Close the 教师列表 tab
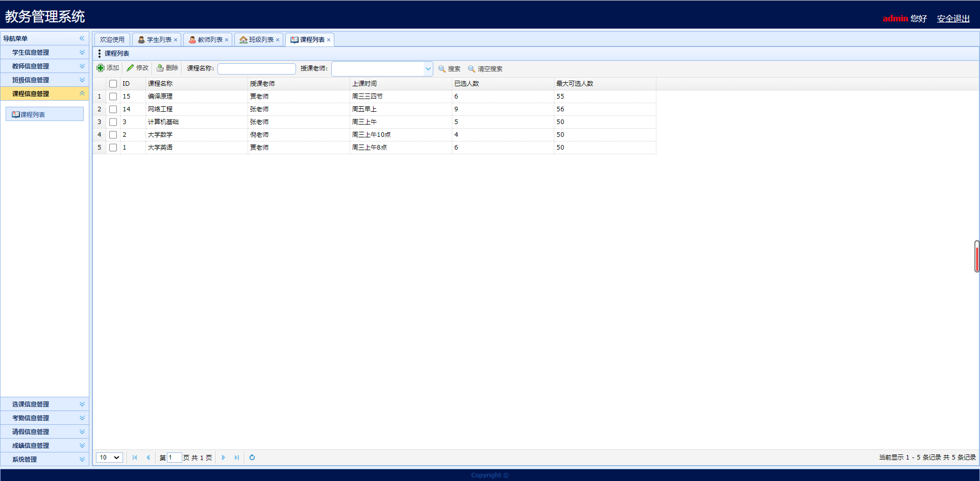The width and height of the screenshot is (980, 481). click(x=227, y=40)
